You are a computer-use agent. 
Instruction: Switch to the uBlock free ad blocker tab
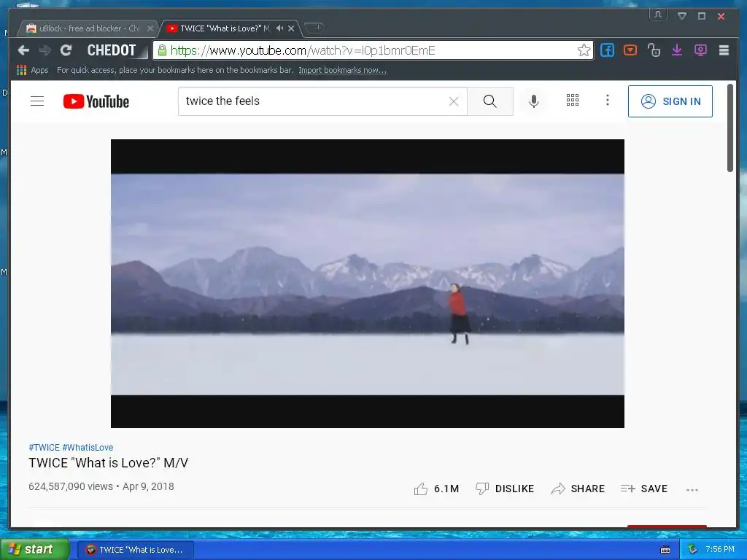pos(88,28)
